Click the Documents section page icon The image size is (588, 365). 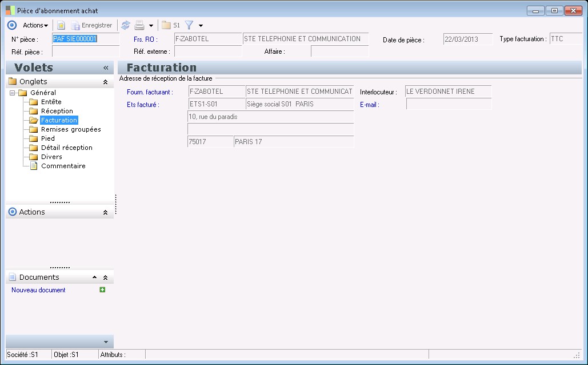pyautogui.click(x=13, y=277)
